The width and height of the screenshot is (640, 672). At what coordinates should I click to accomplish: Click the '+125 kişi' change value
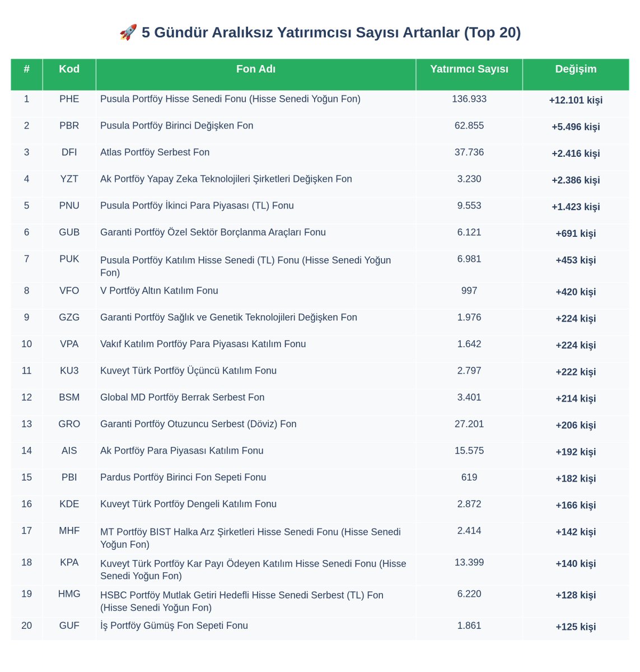[x=576, y=627]
